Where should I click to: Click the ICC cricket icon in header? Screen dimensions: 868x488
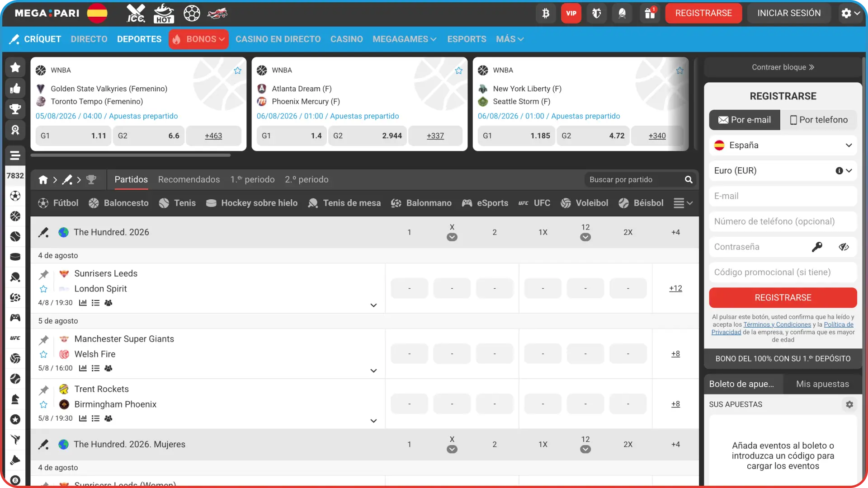pos(136,13)
